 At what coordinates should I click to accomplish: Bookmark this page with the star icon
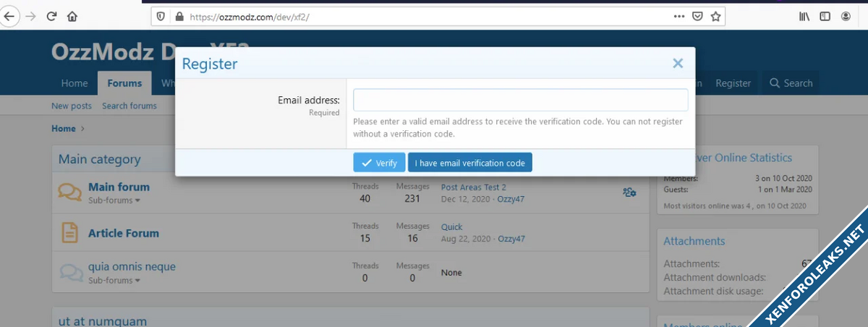pyautogui.click(x=715, y=16)
